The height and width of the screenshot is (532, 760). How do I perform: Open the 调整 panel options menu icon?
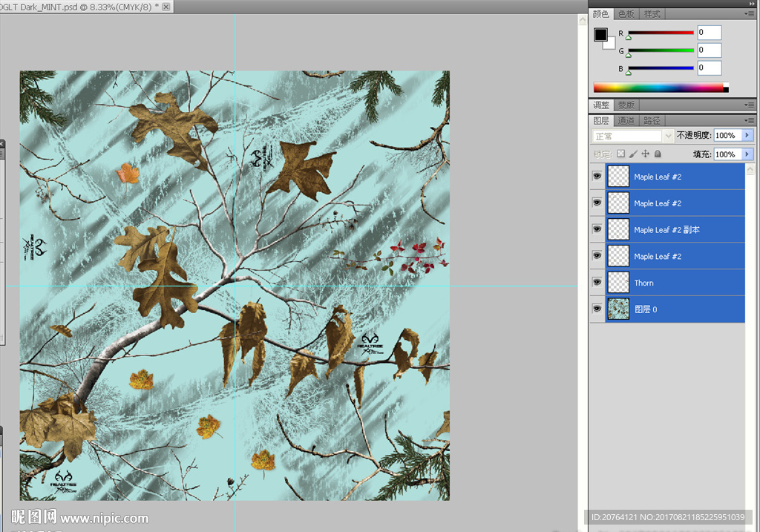750,105
